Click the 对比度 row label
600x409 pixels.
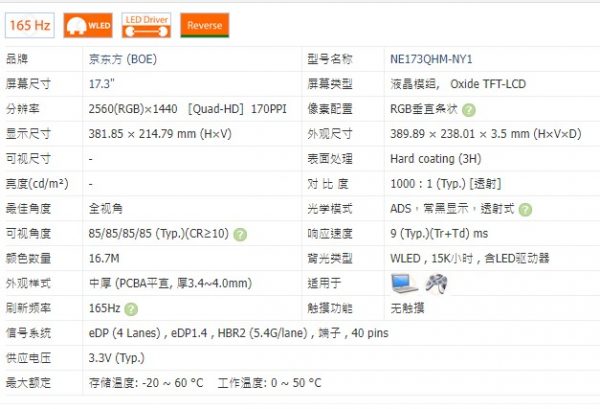(328, 184)
